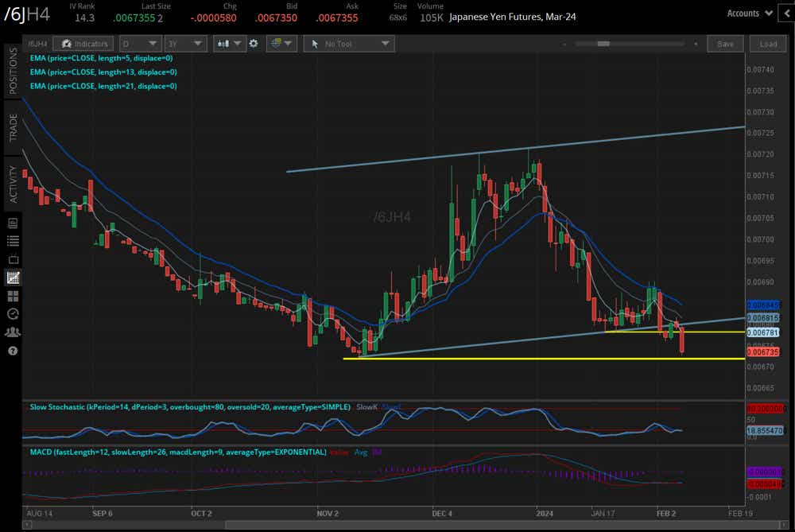Image resolution: width=795 pixels, height=532 pixels.
Task: Open the grid layout icon in the sidebar
Action: [11, 296]
